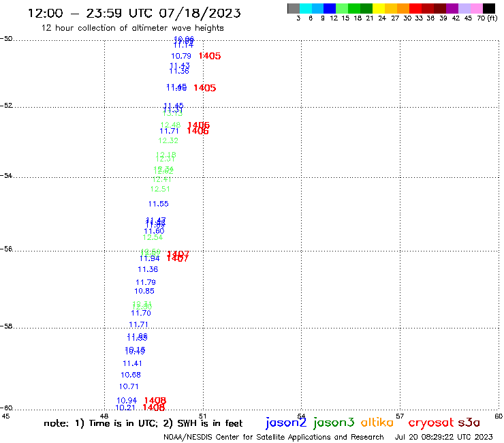
Task: Select the blue wave height value 11.55
Action: 158,204
